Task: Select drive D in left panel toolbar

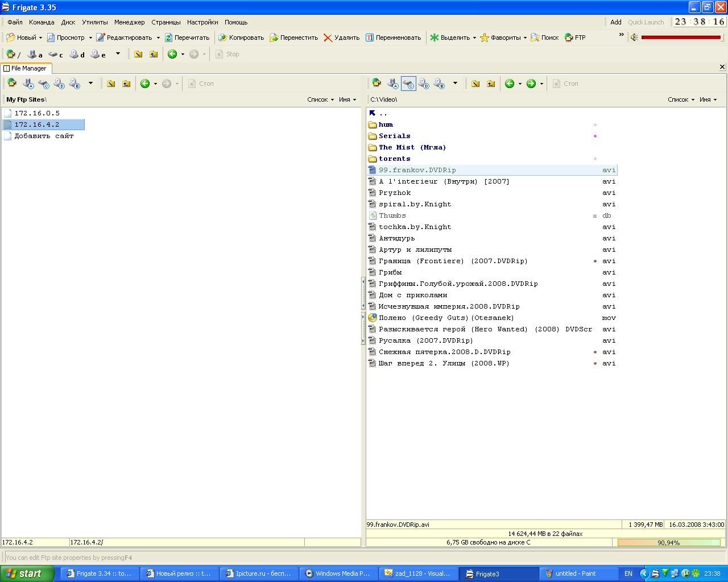Action: 59,84
